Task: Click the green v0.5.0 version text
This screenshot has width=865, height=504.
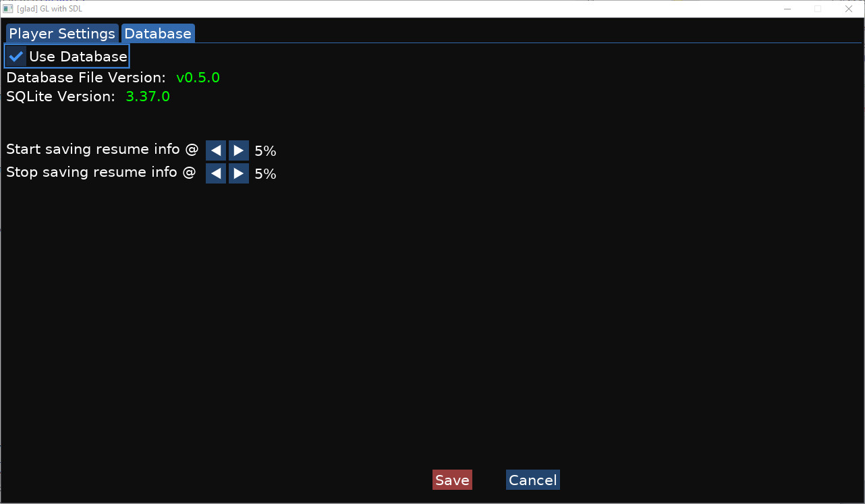Action: [198, 78]
